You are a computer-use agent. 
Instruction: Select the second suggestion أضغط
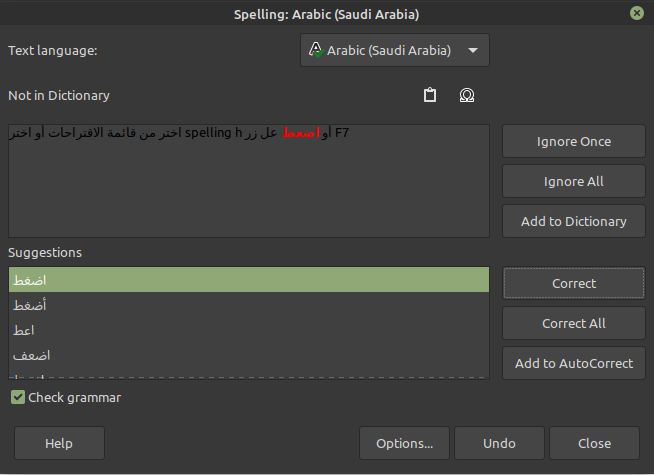coord(248,305)
